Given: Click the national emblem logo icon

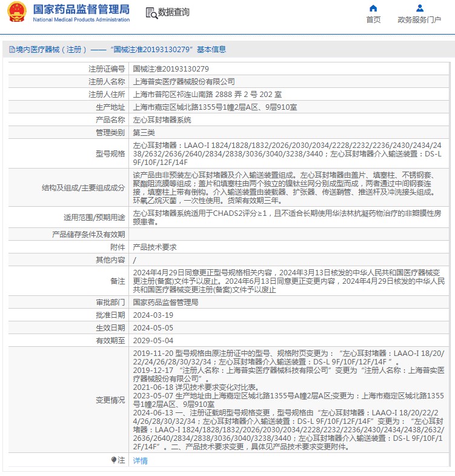Looking at the screenshot, I should click(x=17, y=12).
